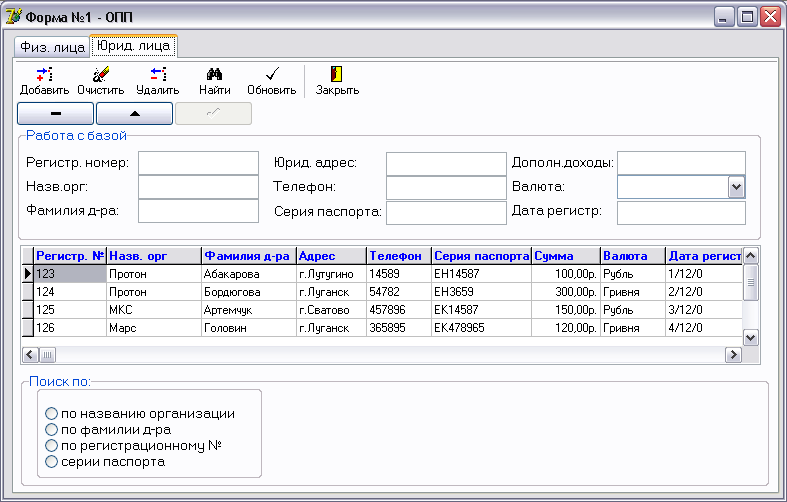Sort by the Фамилия д-ра column header
Screen dimensions: 787x502
click(247, 256)
